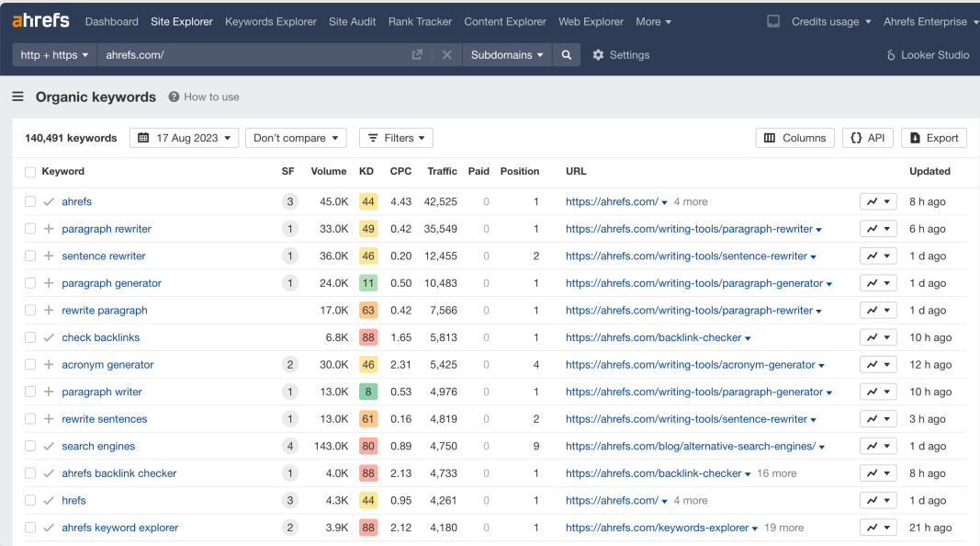
Task: Click the Ahrefs logo
Action: [40, 20]
